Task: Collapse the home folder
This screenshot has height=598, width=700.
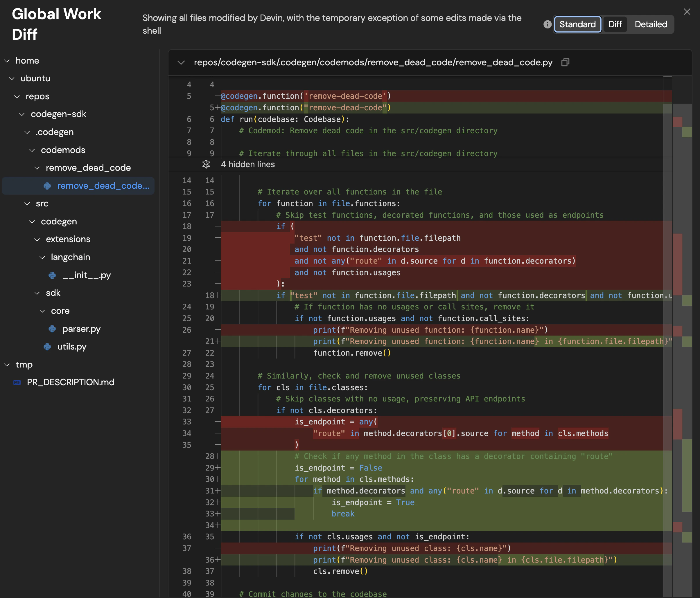Action: click(7, 61)
